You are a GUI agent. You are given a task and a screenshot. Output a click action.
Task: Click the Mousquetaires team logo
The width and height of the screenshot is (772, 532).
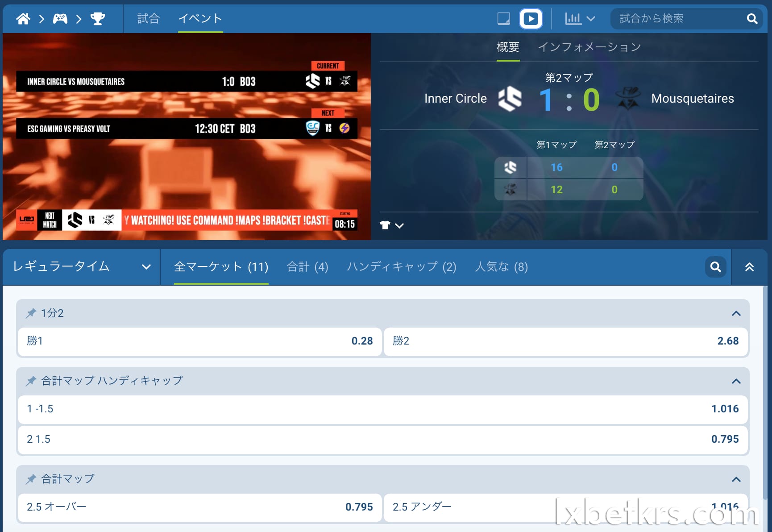(x=627, y=99)
